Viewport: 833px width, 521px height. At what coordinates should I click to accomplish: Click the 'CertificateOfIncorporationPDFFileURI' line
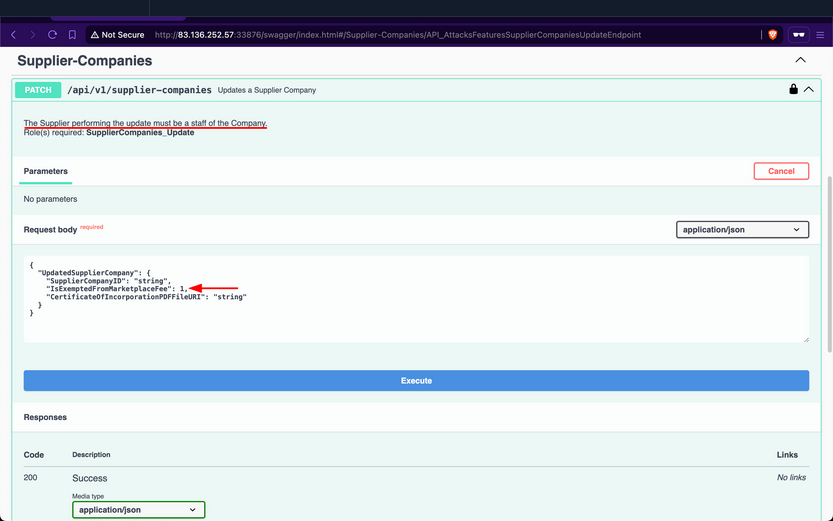pos(147,297)
